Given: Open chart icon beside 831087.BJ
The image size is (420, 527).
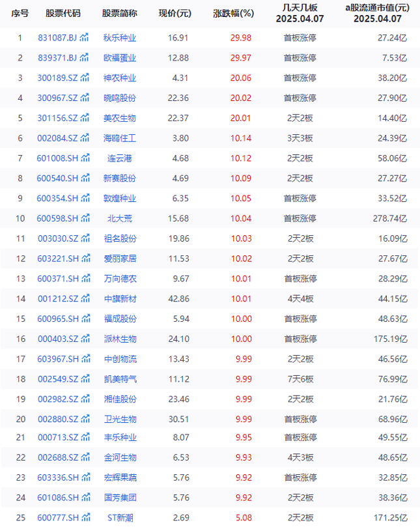Looking at the screenshot, I should click(85, 37).
